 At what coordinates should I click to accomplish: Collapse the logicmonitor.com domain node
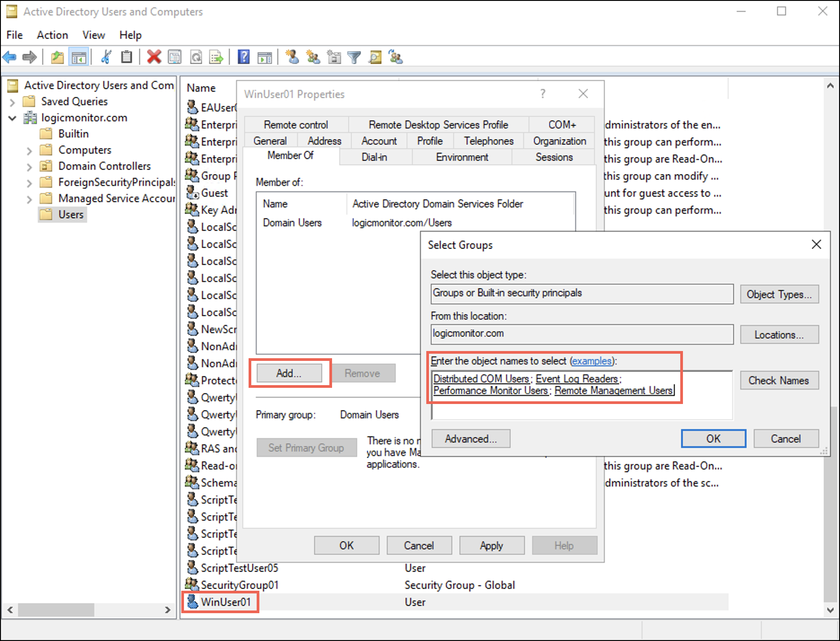pyautogui.click(x=13, y=118)
